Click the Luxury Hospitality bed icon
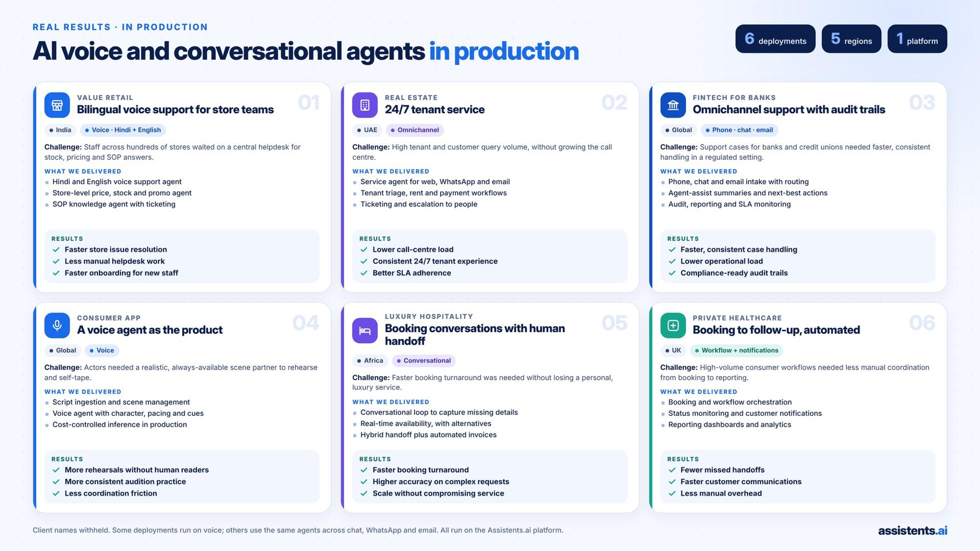This screenshot has width=980, height=551. 365,331
